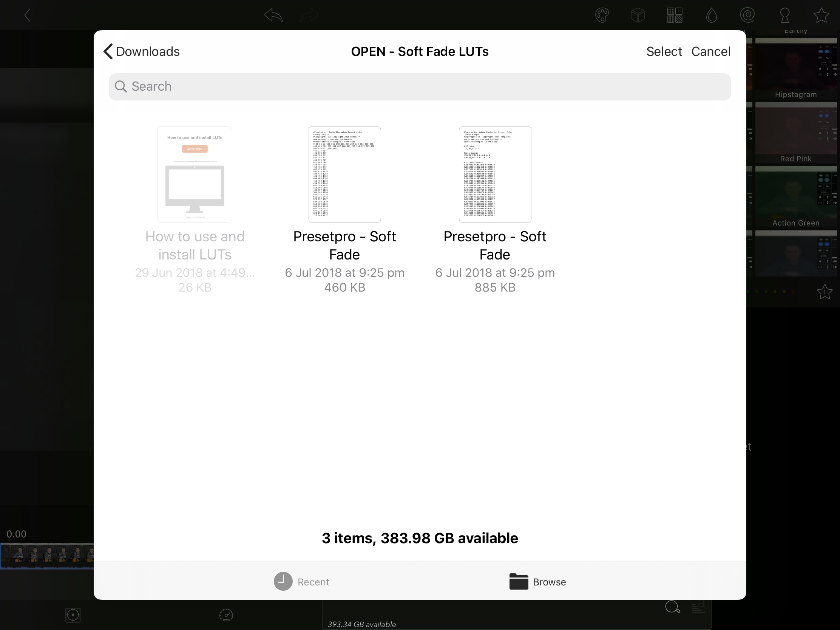Click the speedometer icon at bottom
Image resolution: width=840 pixels, height=630 pixels.
click(226, 615)
